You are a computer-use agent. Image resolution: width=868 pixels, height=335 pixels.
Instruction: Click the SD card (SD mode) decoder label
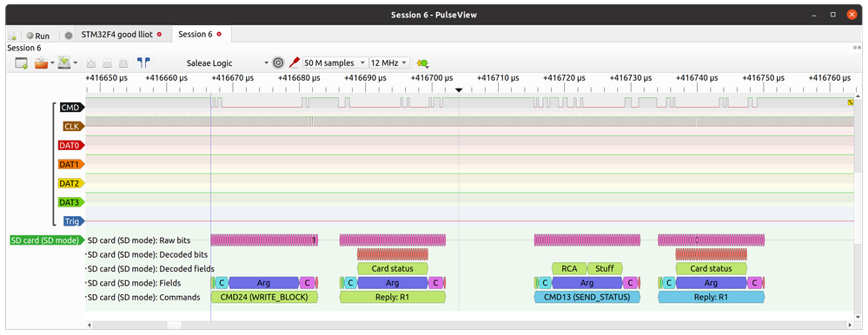[47, 240]
